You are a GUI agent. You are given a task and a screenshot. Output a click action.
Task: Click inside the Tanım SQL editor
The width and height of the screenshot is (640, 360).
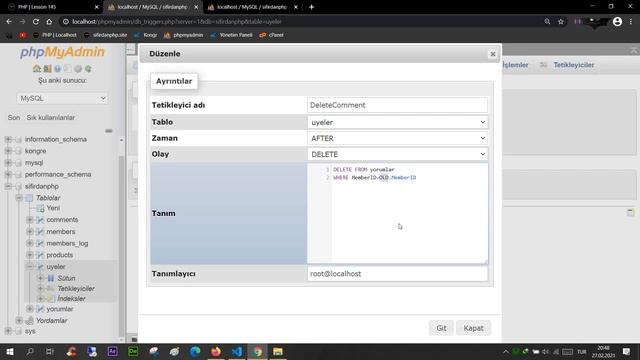pos(398,213)
